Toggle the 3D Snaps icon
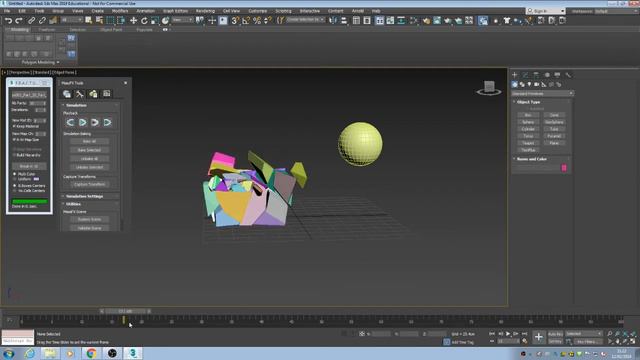640x360 pixels. (x=235, y=20)
